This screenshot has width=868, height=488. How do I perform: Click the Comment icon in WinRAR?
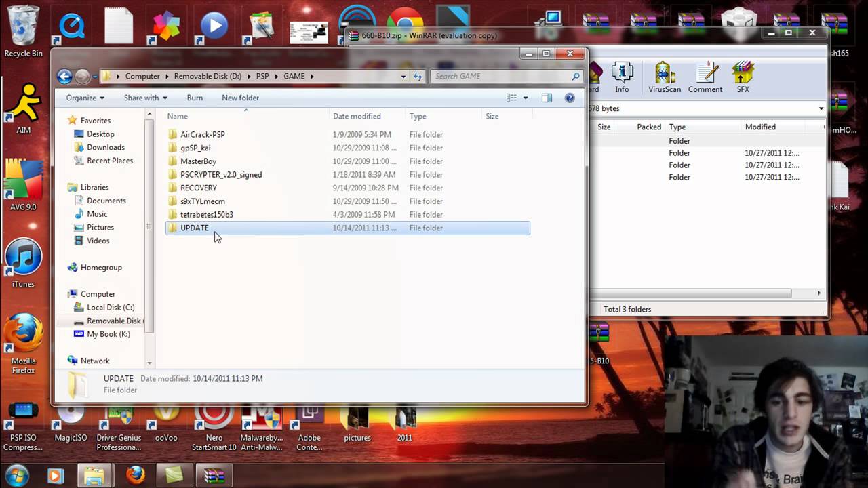coord(705,77)
